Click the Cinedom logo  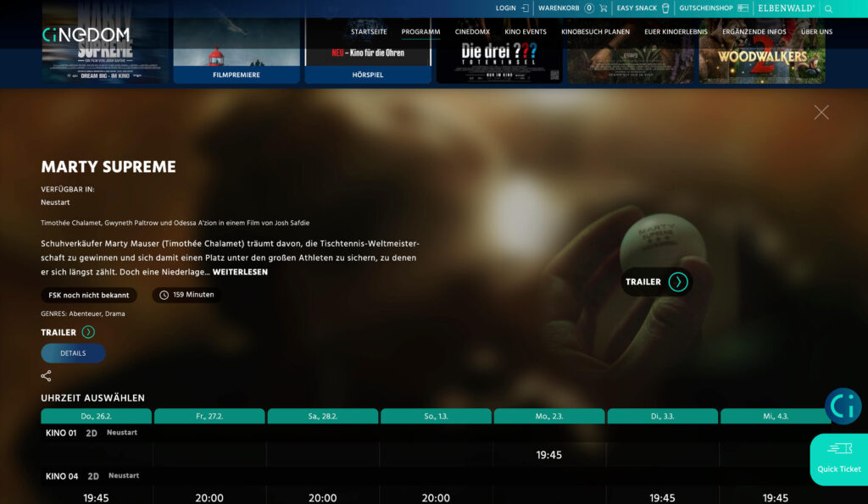coord(86,35)
